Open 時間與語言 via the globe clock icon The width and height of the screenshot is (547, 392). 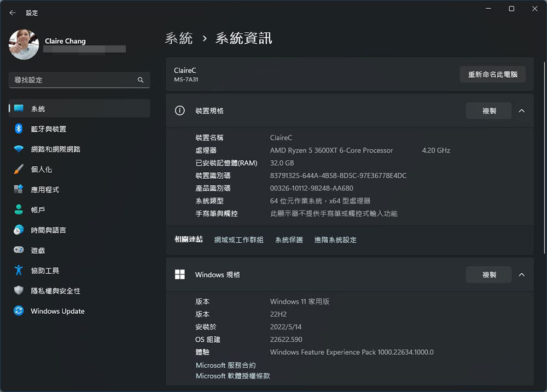[19, 230]
